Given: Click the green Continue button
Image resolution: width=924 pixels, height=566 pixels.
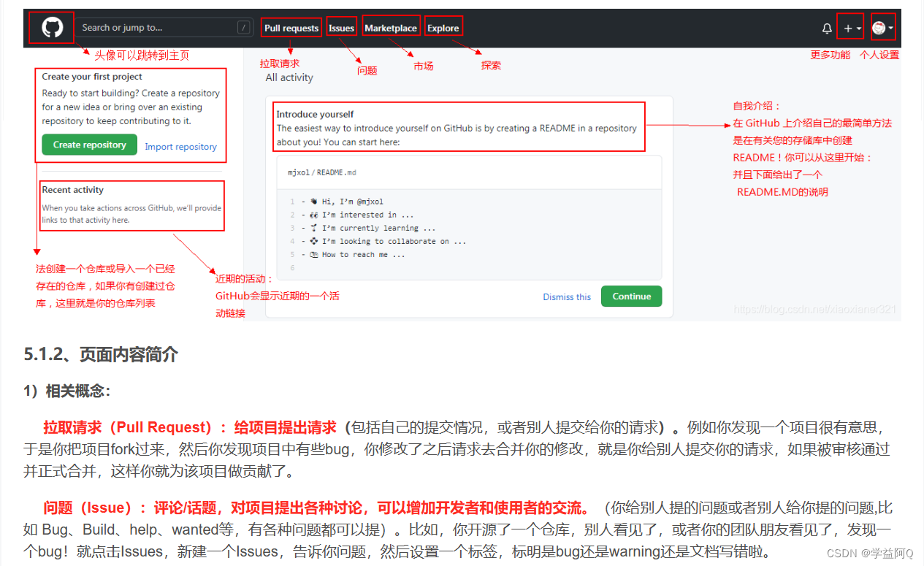Looking at the screenshot, I should coord(631,296).
